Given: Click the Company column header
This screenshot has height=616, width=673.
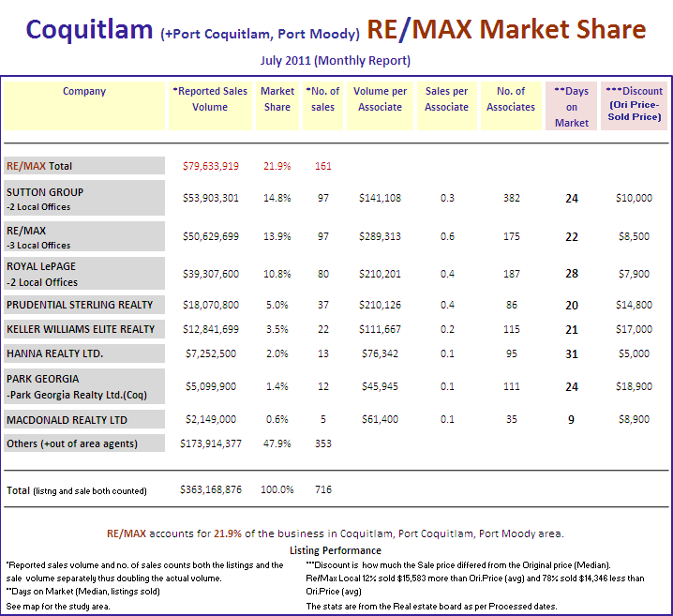Looking at the screenshot, I should (84, 92).
